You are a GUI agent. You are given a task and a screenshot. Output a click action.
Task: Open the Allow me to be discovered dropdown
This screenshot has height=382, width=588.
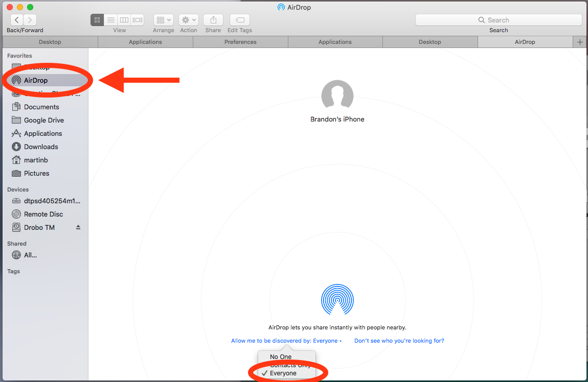click(286, 341)
